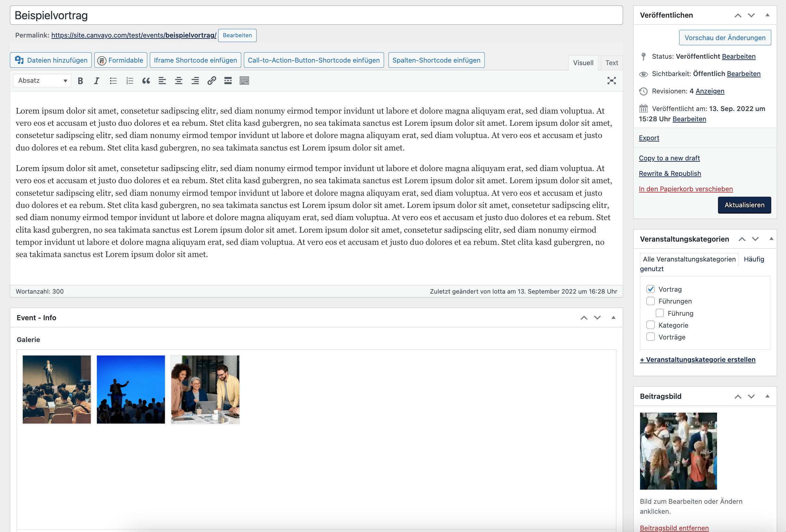Collapse the Event - Info panel
The width and height of the screenshot is (786, 532).
click(x=613, y=318)
